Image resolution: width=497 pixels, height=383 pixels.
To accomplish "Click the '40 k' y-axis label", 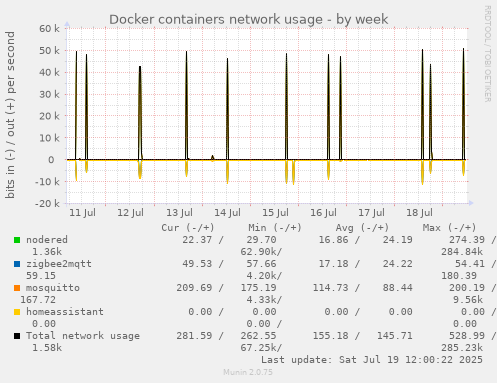I will (49, 72).
